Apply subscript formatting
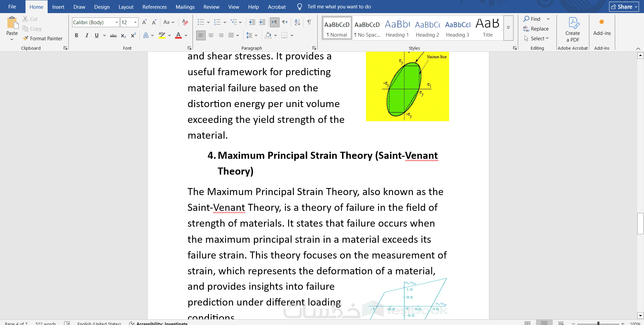Image resolution: width=644 pixels, height=325 pixels. click(123, 36)
